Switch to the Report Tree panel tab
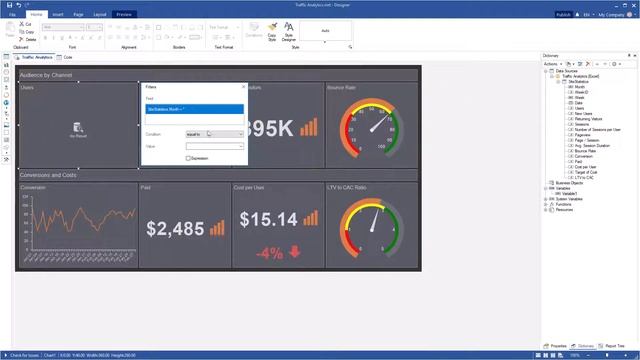Viewport: 640px width, 360px height. tap(611, 346)
